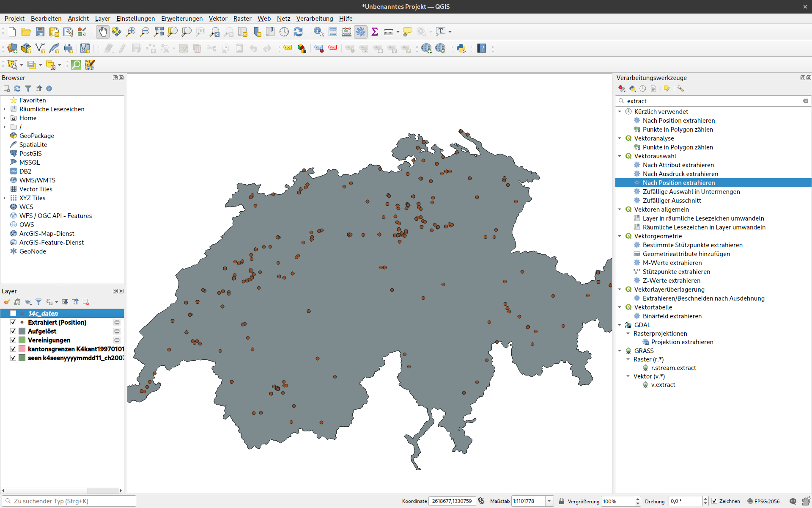Open the Identify Features tool
The image size is (812, 508).
(319, 32)
